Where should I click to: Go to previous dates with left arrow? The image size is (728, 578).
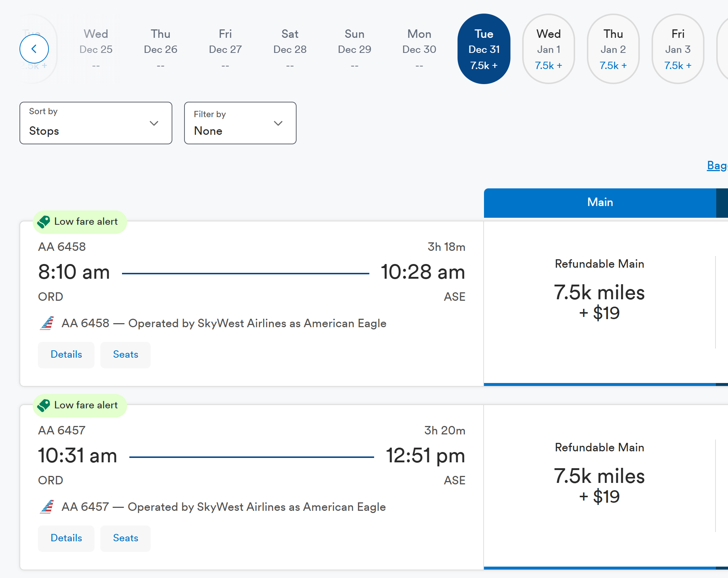(34, 49)
